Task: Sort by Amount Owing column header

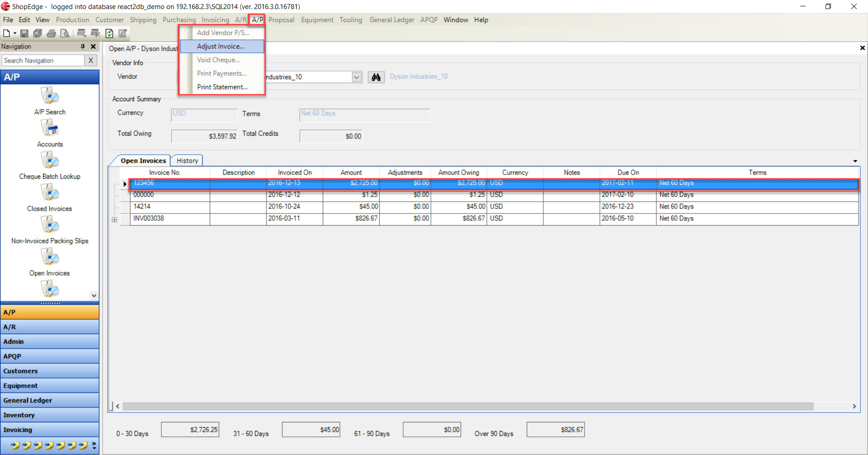Action: point(458,172)
